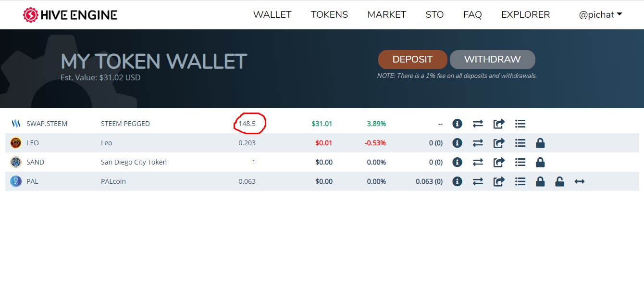Stake PAL tokens with closed lock icon
Viewport: 644px width, 305px height.
pyautogui.click(x=540, y=181)
